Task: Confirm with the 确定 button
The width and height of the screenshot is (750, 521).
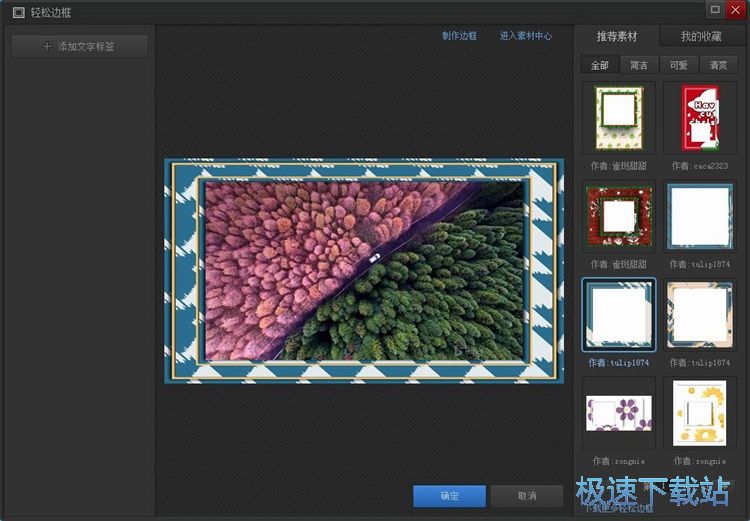Action: tap(450, 496)
